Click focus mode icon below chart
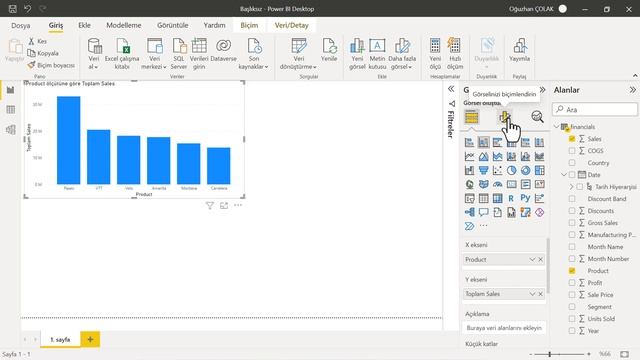This screenshot has width=640, height=360. click(x=224, y=206)
